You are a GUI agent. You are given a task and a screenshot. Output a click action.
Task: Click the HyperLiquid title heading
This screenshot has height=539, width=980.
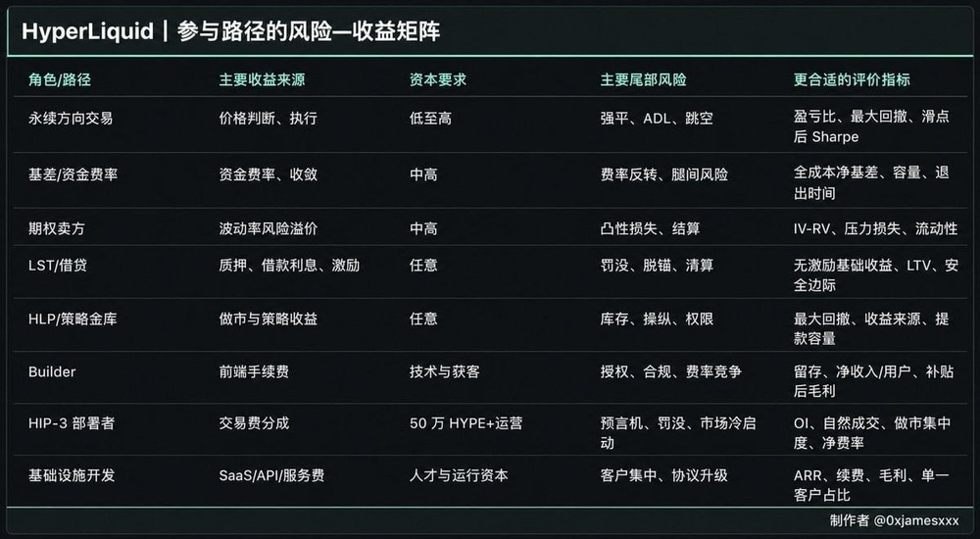(230, 31)
